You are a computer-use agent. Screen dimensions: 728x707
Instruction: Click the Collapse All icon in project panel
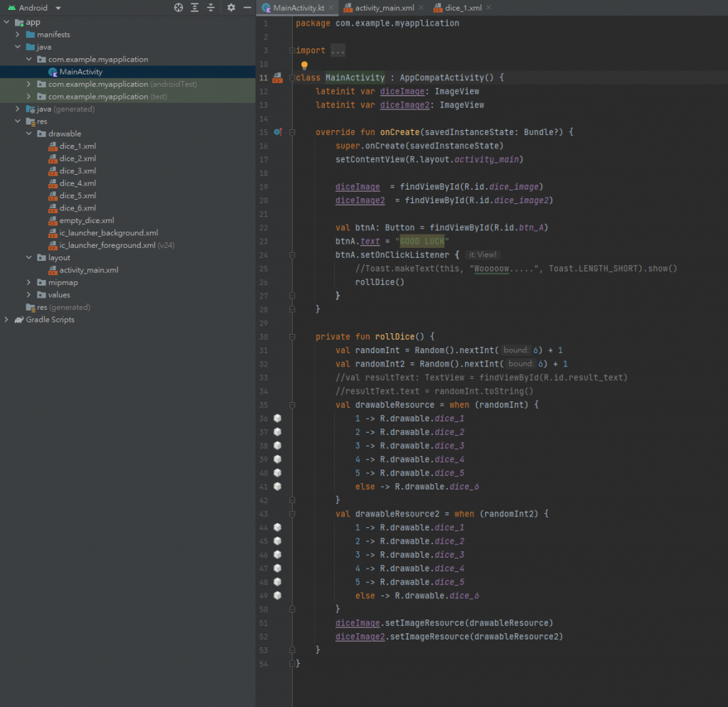point(210,8)
